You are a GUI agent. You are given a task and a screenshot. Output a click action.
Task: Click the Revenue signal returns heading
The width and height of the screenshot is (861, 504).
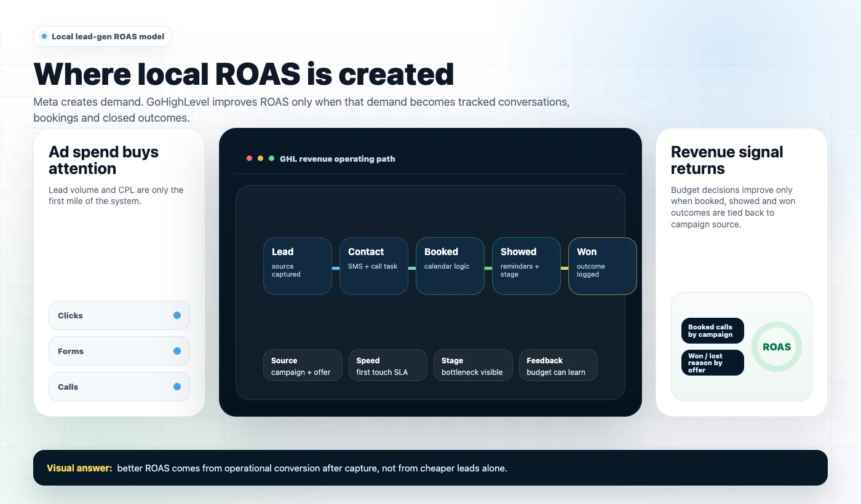[727, 160]
